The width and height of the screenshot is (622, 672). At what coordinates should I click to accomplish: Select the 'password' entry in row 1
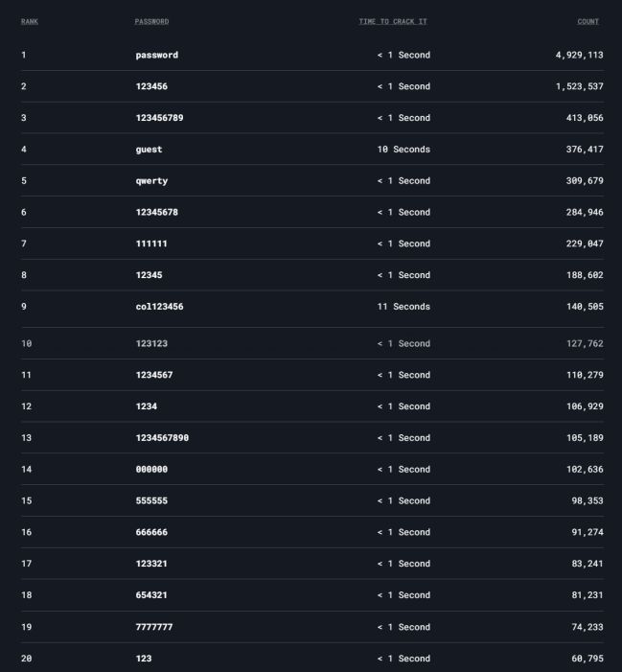coord(157,55)
